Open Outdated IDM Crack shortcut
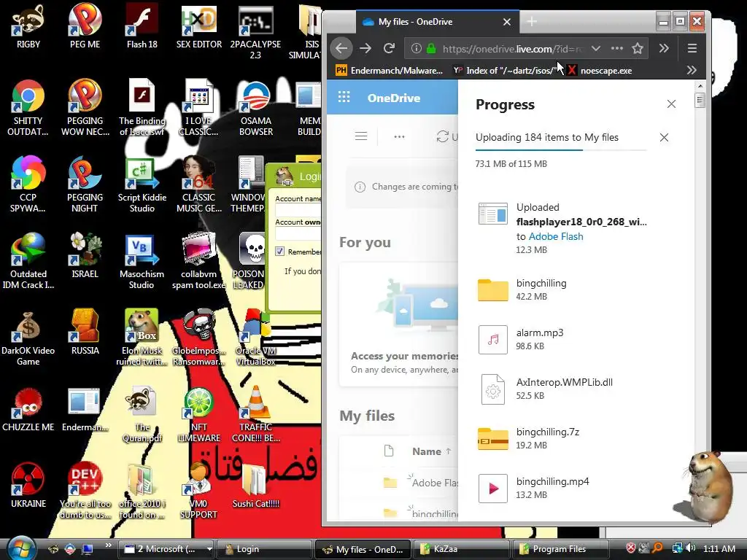Screen dimensions: 747x560 (x=28, y=261)
